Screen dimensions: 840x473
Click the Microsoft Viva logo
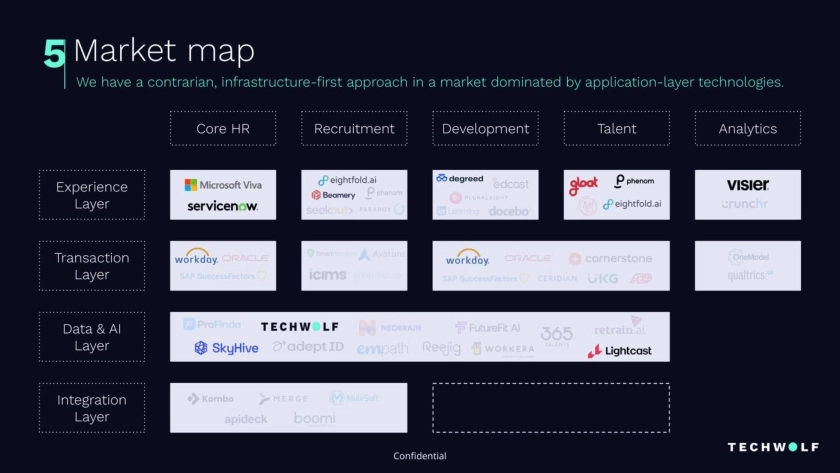click(x=222, y=185)
